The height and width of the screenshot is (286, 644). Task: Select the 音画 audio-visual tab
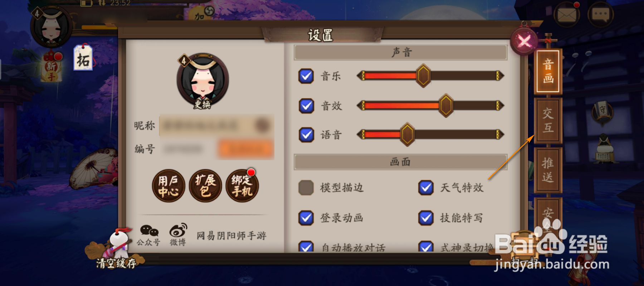pos(548,71)
